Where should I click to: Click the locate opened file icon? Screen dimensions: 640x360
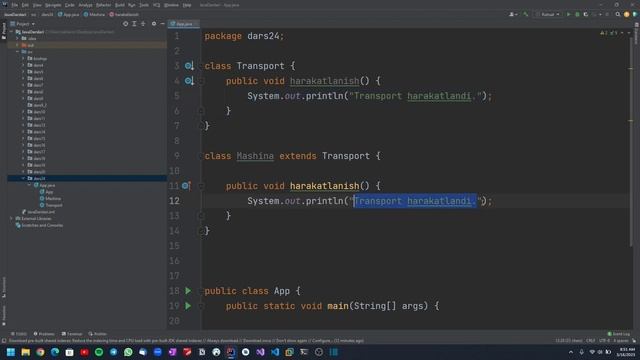(x=125, y=24)
